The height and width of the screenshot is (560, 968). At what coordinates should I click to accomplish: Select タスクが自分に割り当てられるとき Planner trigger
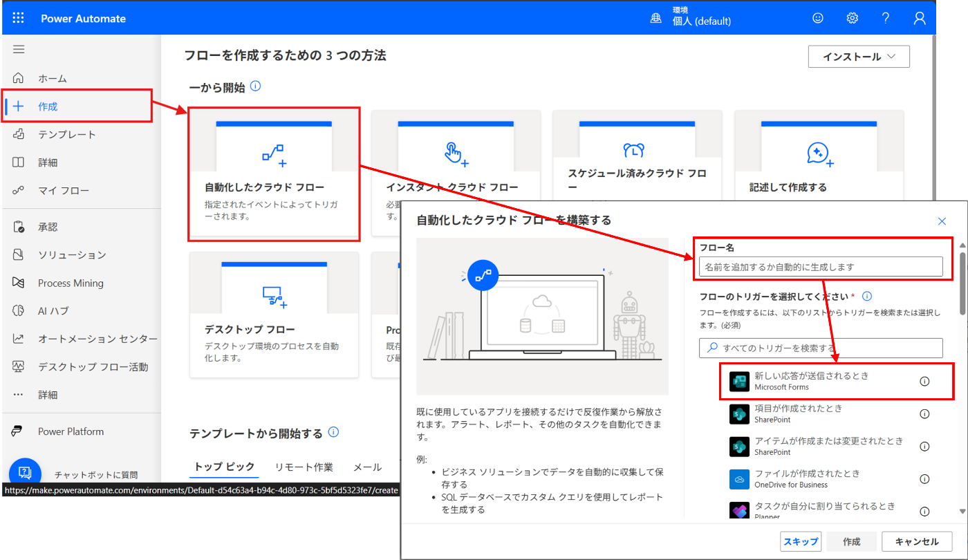[830, 510]
